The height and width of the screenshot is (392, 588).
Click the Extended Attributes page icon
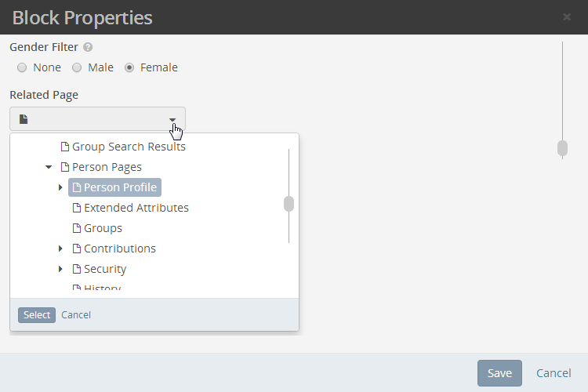tap(77, 208)
